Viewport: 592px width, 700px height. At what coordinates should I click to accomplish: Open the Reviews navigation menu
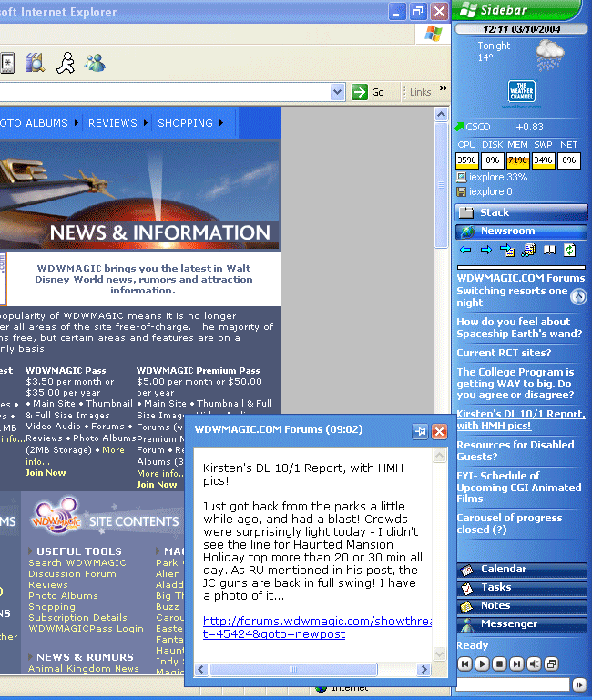[x=117, y=123]
